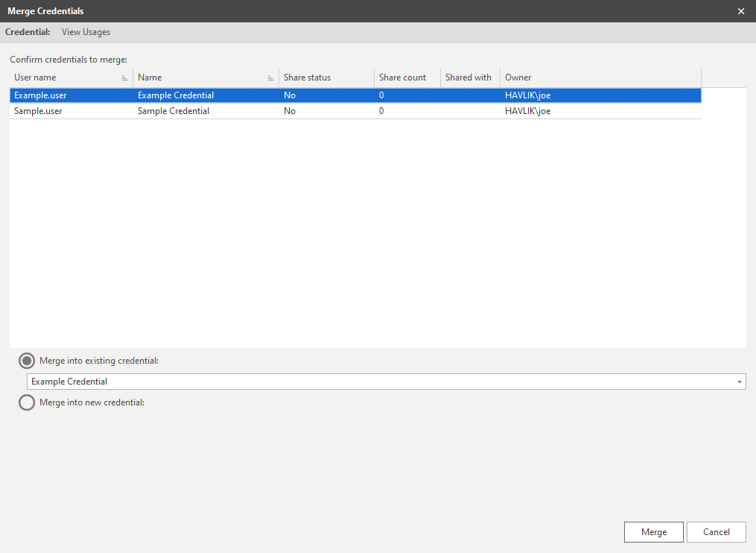Click the Name column header label
The width and height of the screenshot is (756, 553).
pyautogui.click(x=150, y=78)
